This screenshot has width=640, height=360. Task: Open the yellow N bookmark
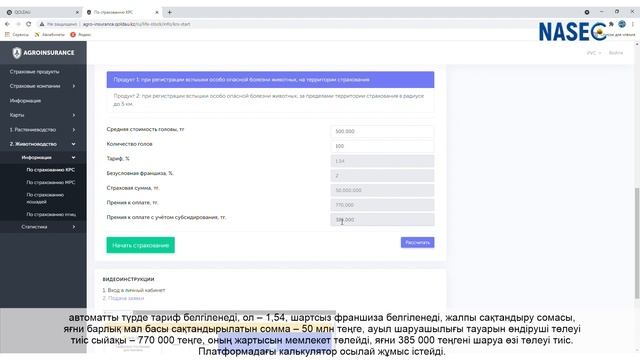tap(50, 35)
